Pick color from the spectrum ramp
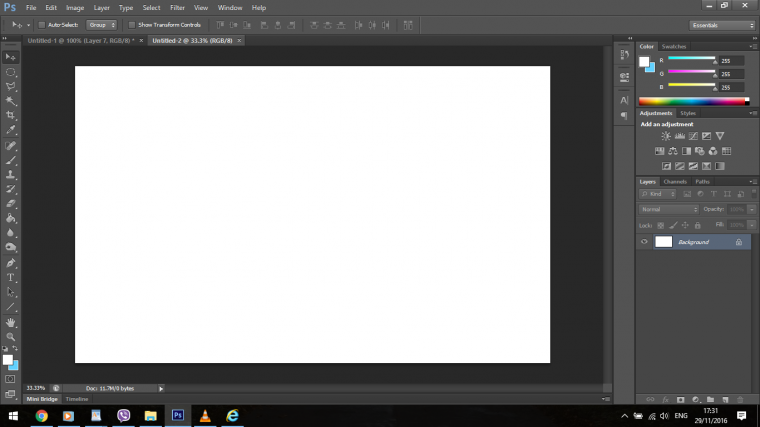 694,101
